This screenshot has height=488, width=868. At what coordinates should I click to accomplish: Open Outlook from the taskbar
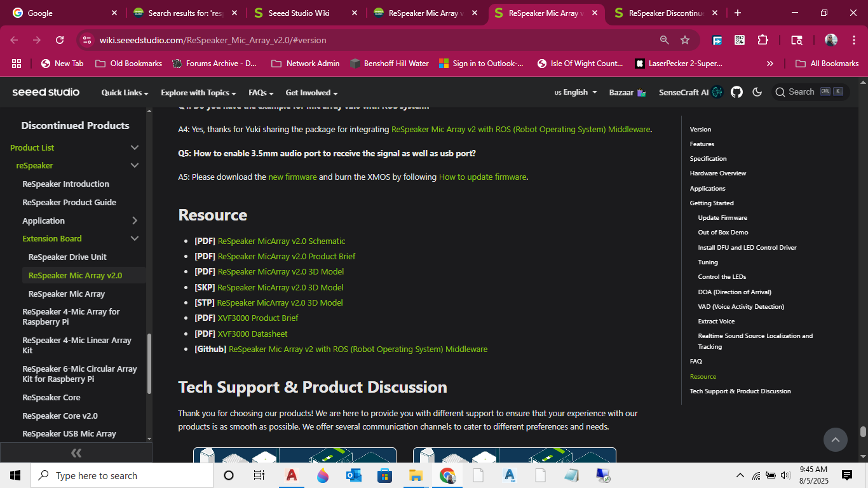(353, 475)
